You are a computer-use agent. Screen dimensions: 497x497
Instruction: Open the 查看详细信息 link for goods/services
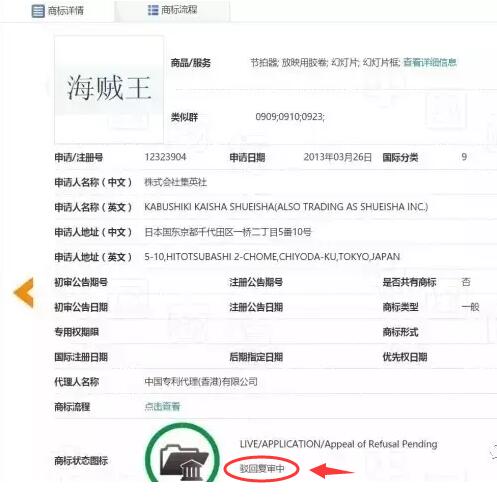coord(430,62)
